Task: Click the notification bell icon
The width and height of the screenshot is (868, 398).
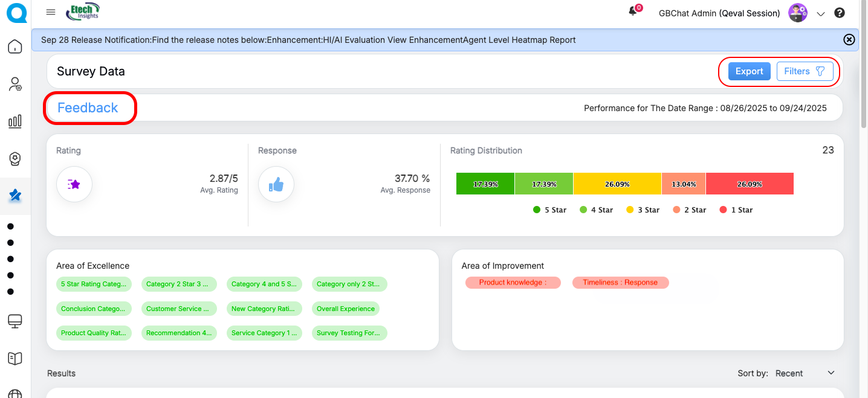Action: 633,11
